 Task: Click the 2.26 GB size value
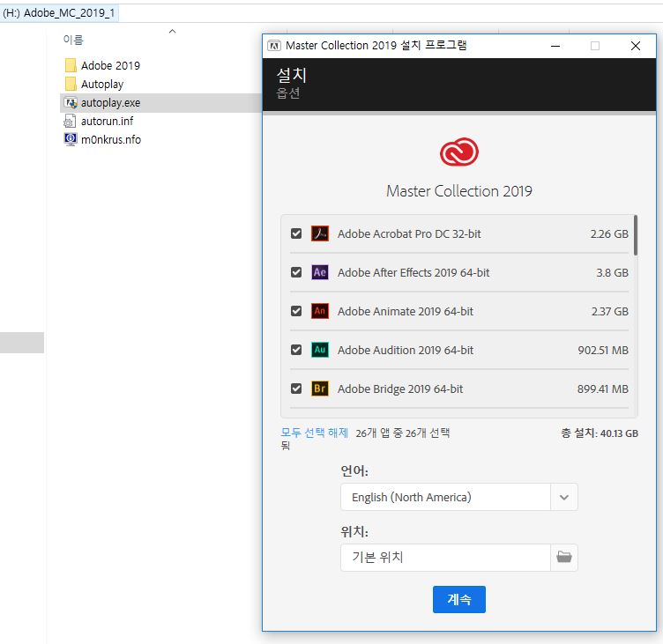coord(609,233)
